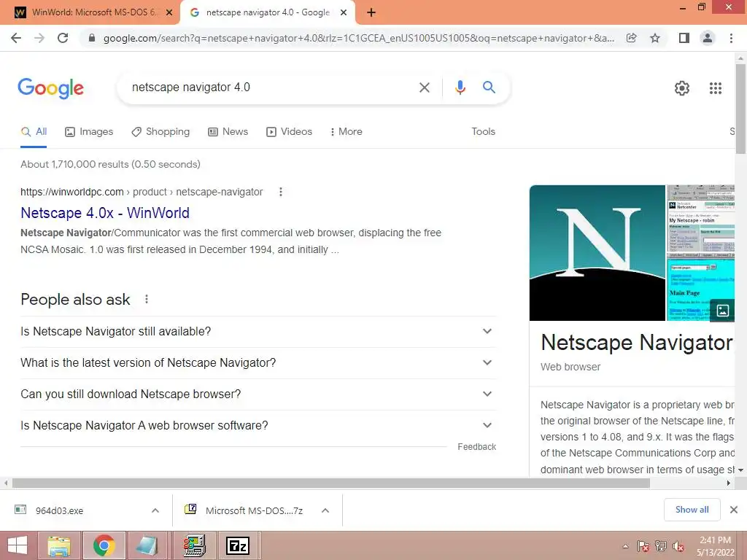Open the Netscape 4.0x - WinWorld result link
The height and width of the screenshot is (560, 747).
coord(105,213)
